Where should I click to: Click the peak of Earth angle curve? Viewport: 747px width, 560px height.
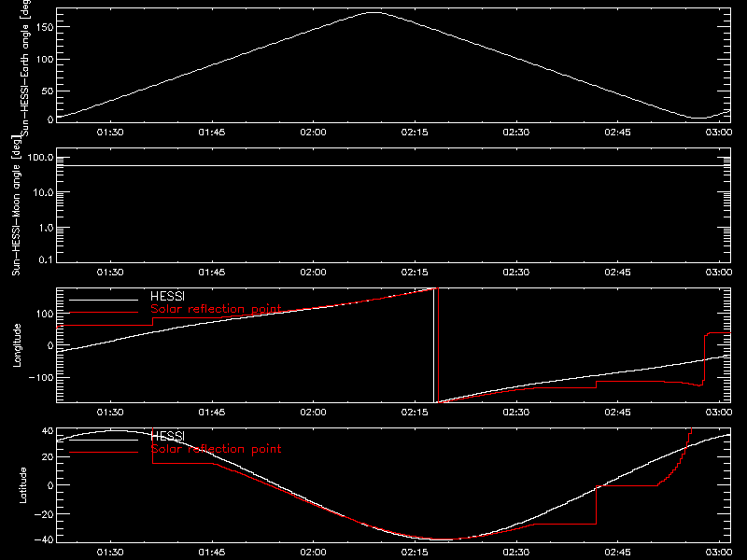click(x=374, y=13)
